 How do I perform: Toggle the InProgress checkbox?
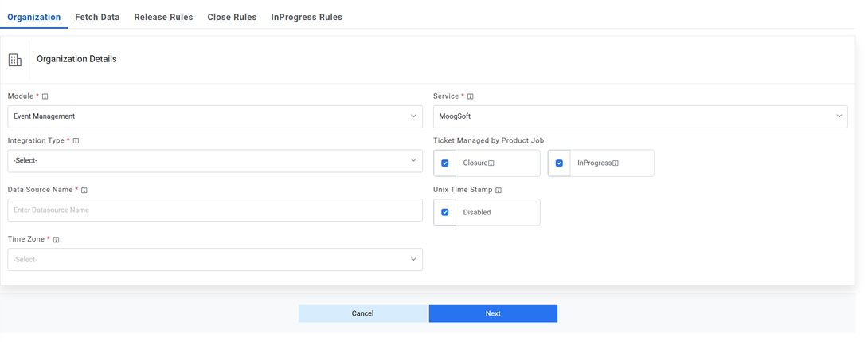[559, 163]
